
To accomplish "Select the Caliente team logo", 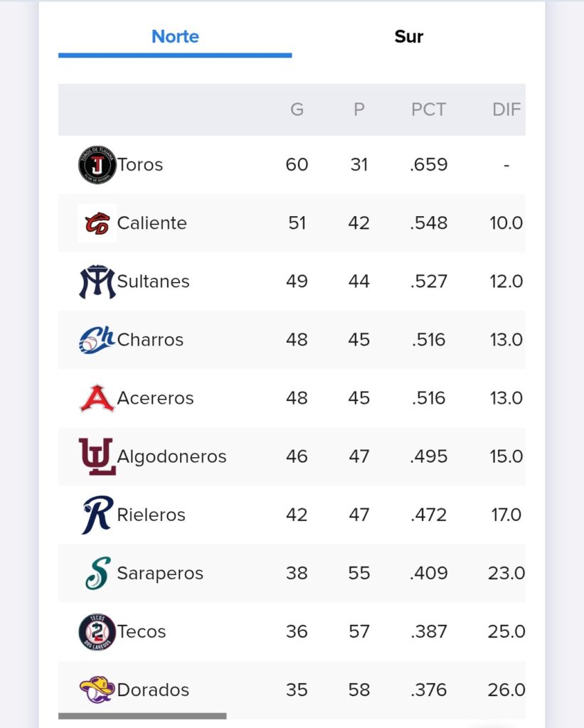I will [x=97, y=223].
